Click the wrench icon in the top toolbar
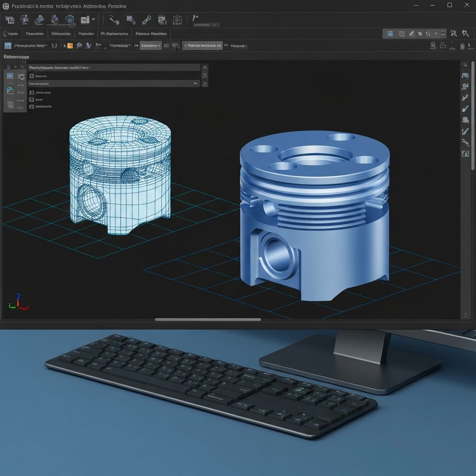 coord(146,20)
